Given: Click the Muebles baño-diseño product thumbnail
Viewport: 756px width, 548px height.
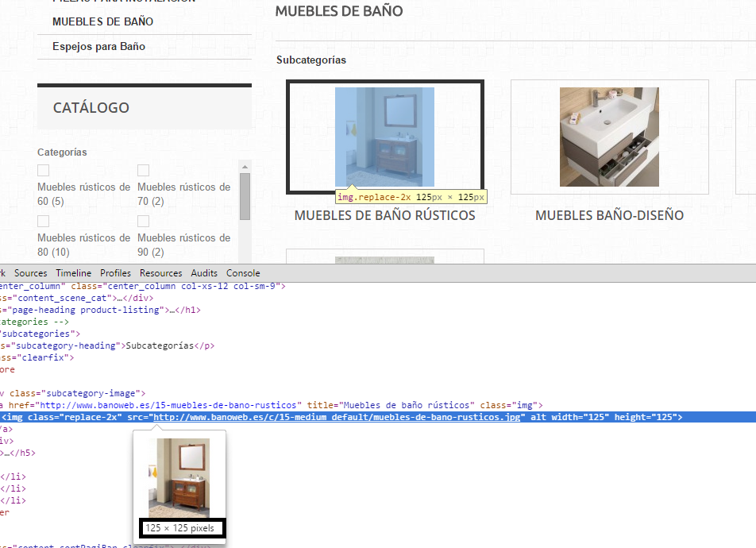Looking at the screenshot, I should [609, 137].
